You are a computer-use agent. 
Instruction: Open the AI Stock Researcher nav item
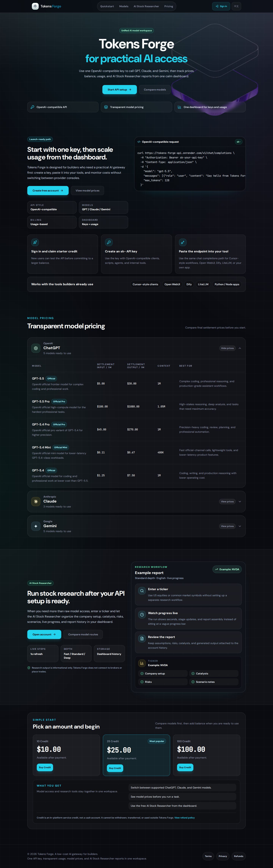146,6
